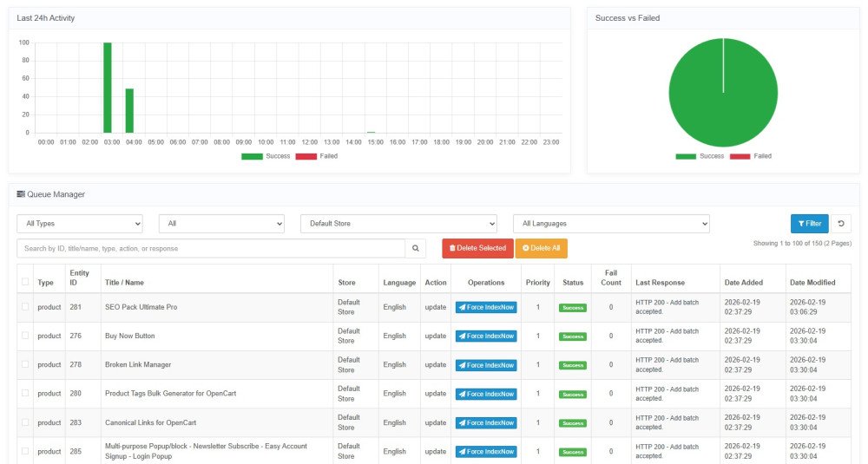The height and width of the screenshot is (464, 868).
Task: Click the reset filter refresh icon
Action: [x=841, y=224]
